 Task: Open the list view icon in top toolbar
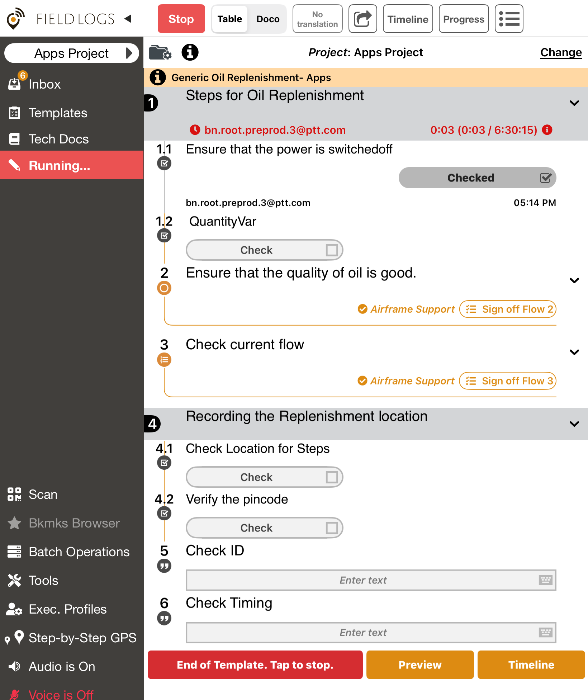(509, 19)
